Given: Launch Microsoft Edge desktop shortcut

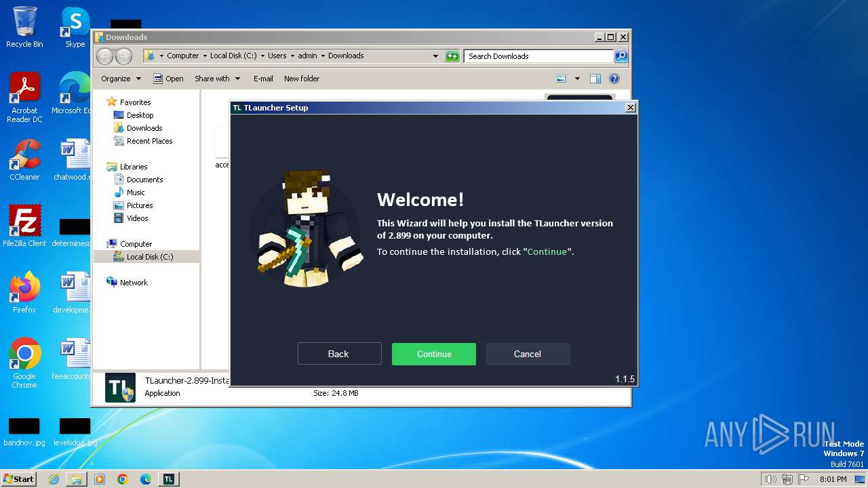Looking at the screenshot, I should pyautogui.click(x=73, y=94).
